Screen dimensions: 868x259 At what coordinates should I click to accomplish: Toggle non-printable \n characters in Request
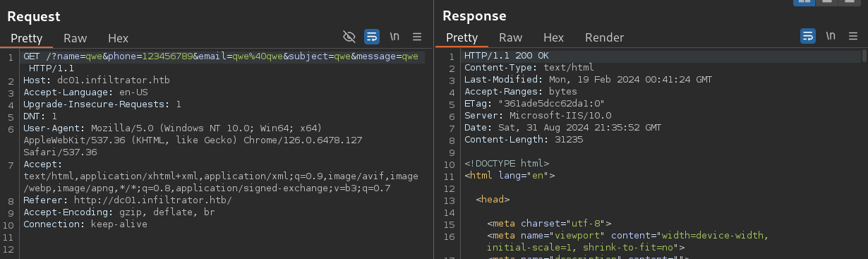[x=395, y=37]
